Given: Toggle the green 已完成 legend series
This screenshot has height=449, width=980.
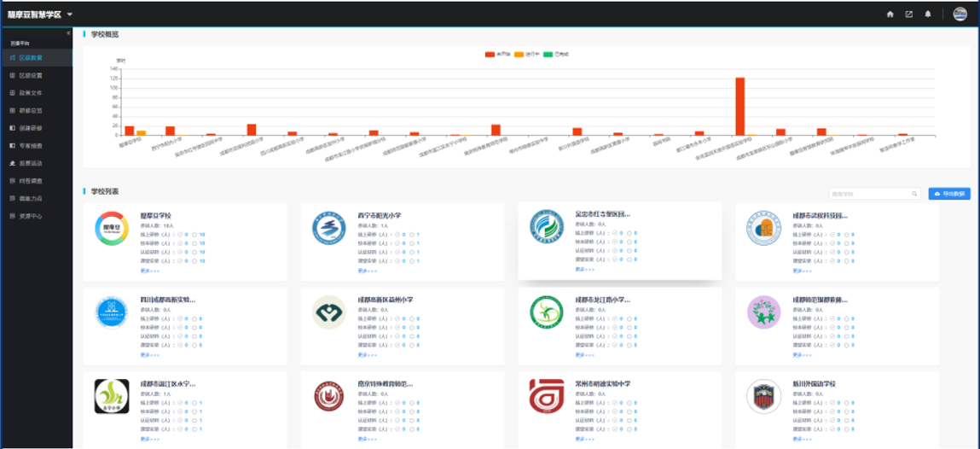Looking at the screenshot, I should tap(556, 54).
